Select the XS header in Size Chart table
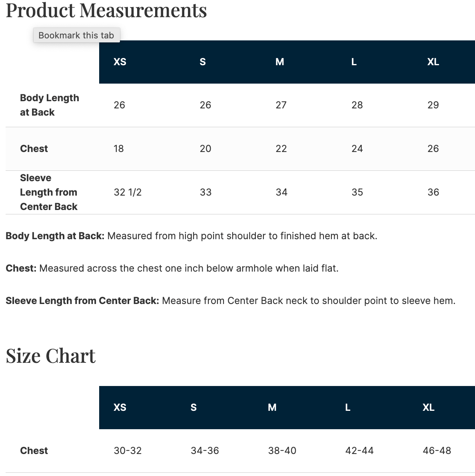Screen dimensions: 475x476 tap(120, 407)
